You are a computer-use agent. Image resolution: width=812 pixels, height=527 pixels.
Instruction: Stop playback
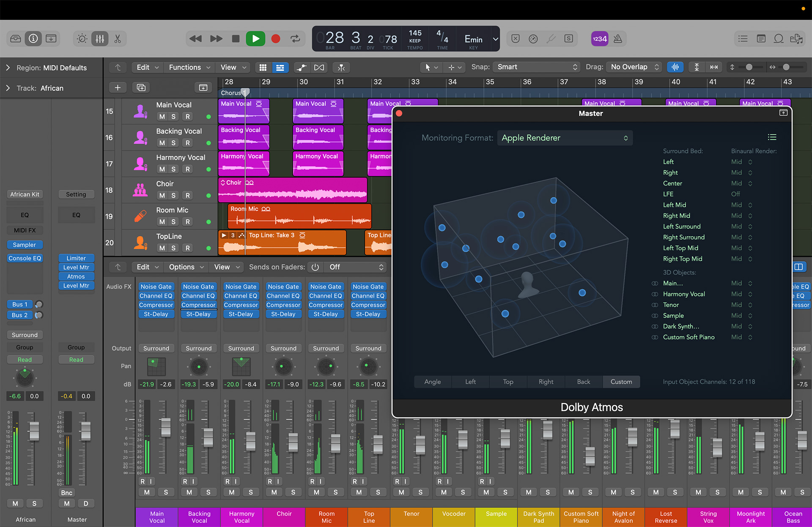pyautogui.click(x=236, y=39)
